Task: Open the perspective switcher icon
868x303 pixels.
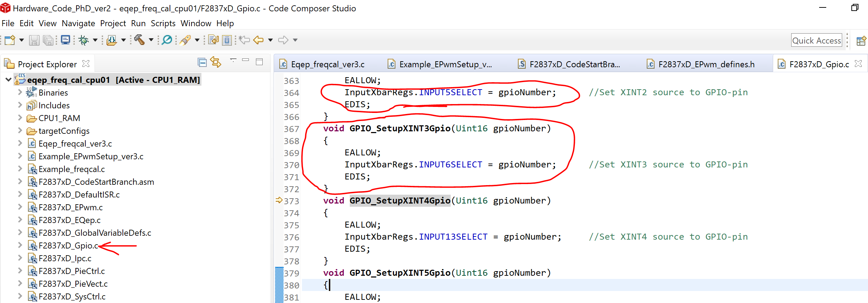Action: (861, 41)
